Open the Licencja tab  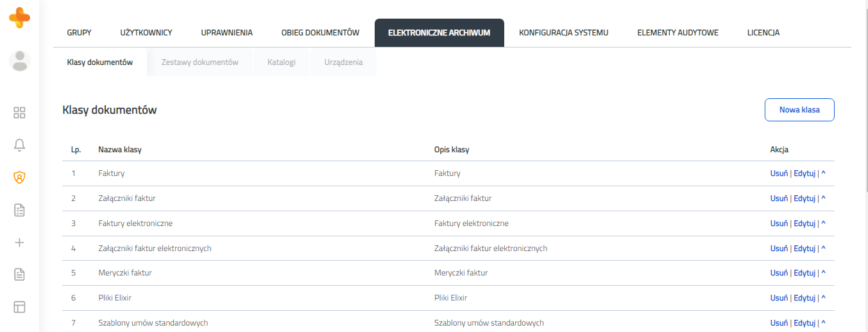[763, 33]
